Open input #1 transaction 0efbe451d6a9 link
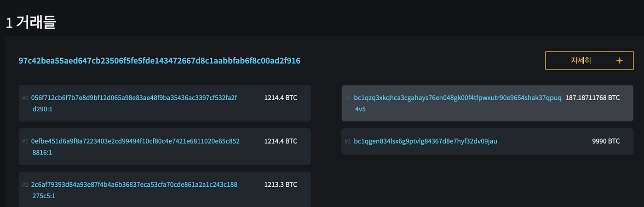Viewport: 644px width, 207px height. coord(135,147)
